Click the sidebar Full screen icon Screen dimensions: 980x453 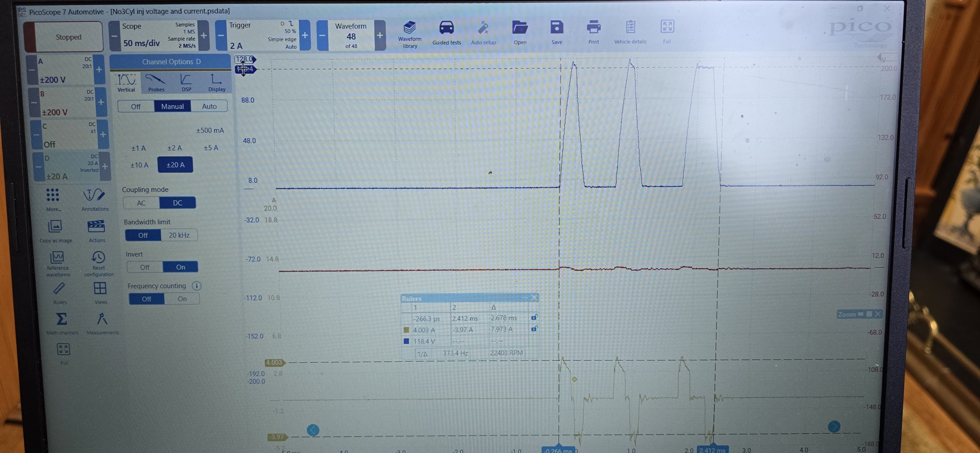pos(63,353)
